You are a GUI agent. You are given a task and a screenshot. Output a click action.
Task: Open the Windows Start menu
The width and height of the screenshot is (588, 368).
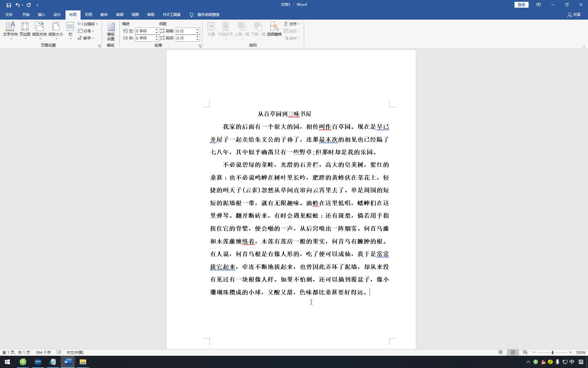tap(7, 362)
